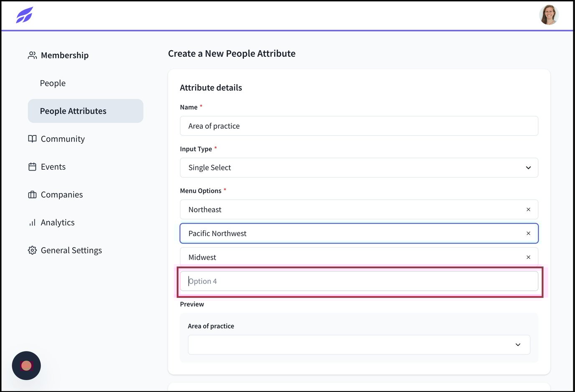Delete the Midwest menu option
Screen dimensions: 575x392
tap(528, 257)
